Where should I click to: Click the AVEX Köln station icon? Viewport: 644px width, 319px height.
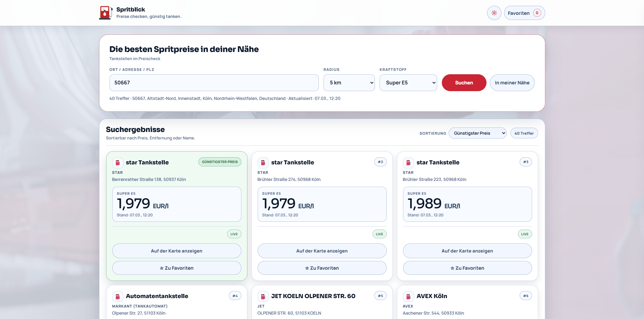408,296
